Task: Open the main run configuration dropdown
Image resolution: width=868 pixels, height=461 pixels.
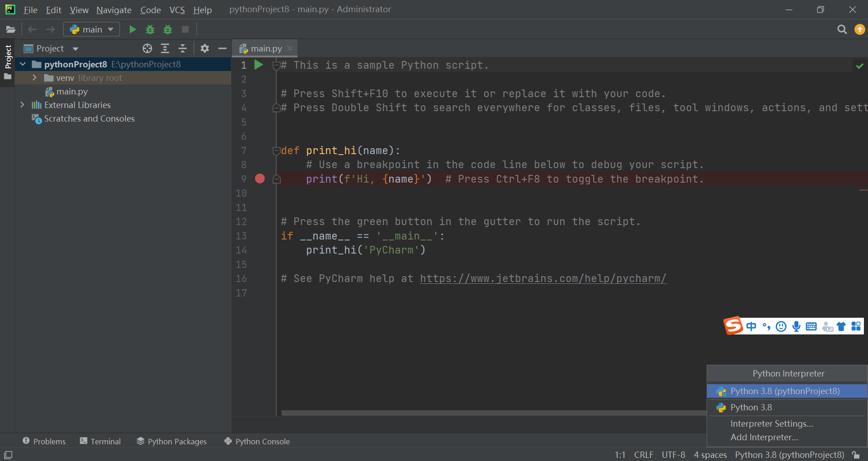Action: [x=92, y=29]
